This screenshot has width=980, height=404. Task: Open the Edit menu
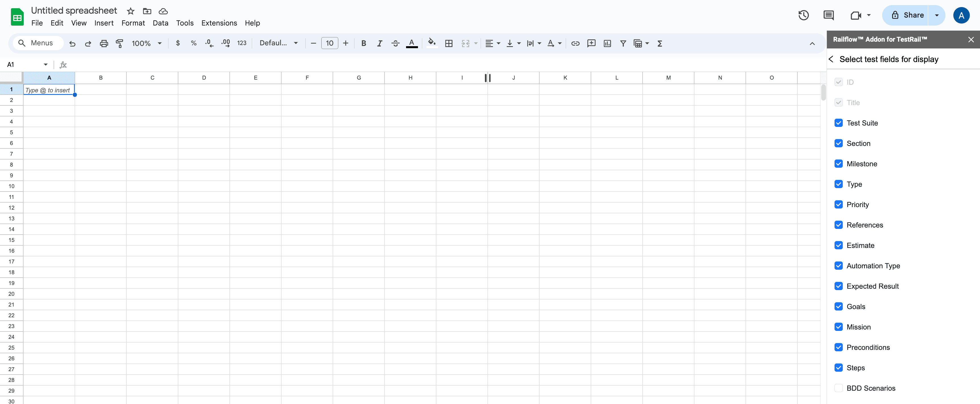click(x=57, y=23)
